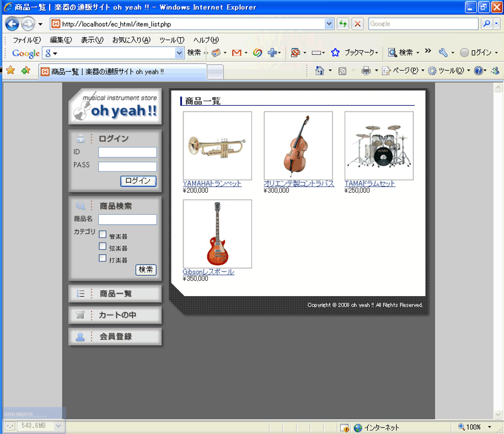This screenshot has height=434, width=504.
Task: Check the 弦楽器 category checkbox
Action: 103,246
